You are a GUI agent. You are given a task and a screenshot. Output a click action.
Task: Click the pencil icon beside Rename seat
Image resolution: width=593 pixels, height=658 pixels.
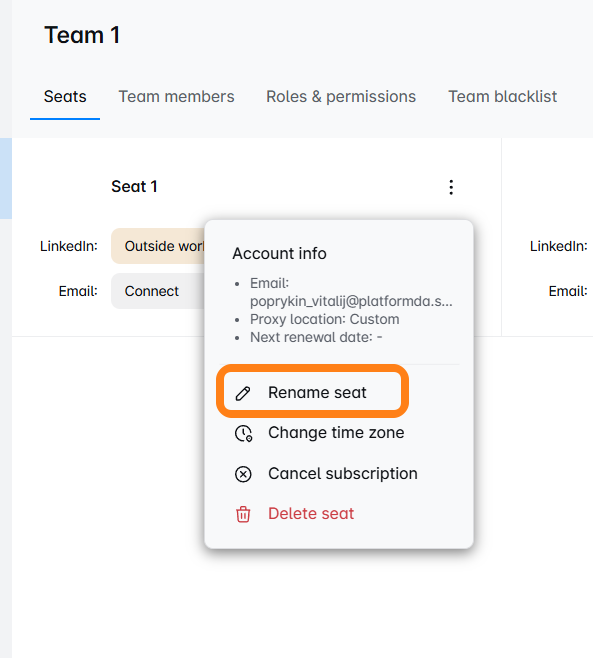point(243,393)
